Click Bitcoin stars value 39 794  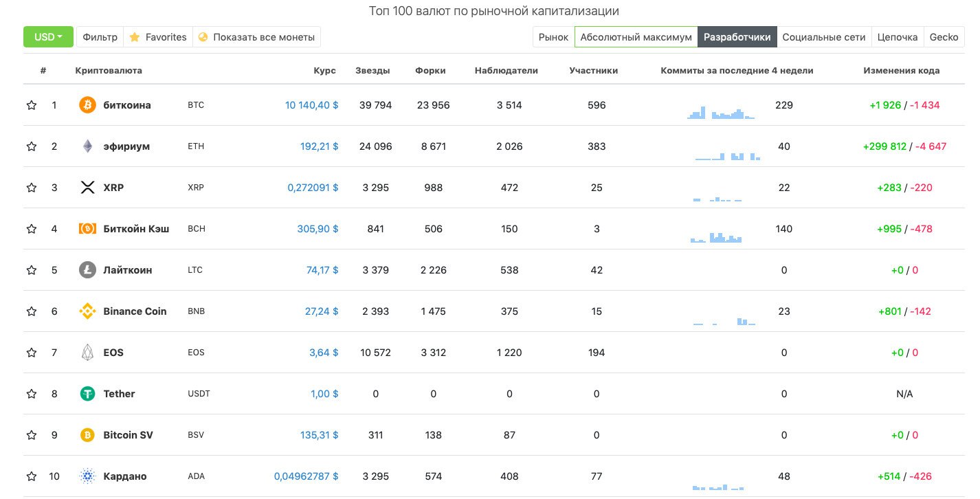(x=376, y=105)
